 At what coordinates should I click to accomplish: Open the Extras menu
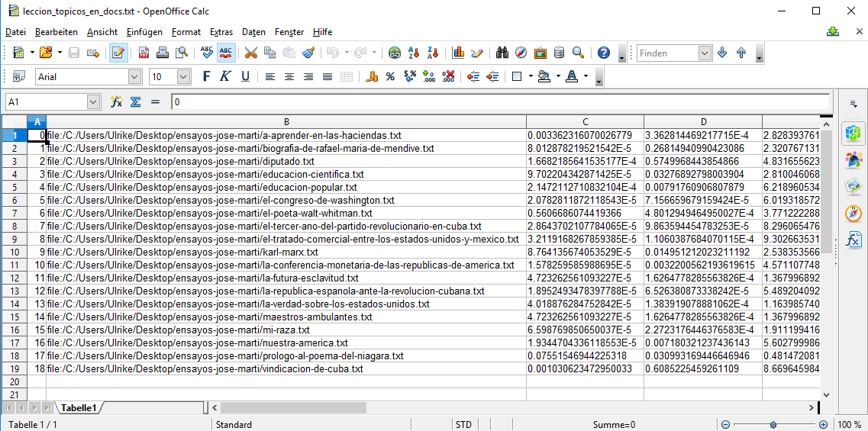[x=221, y=32]
